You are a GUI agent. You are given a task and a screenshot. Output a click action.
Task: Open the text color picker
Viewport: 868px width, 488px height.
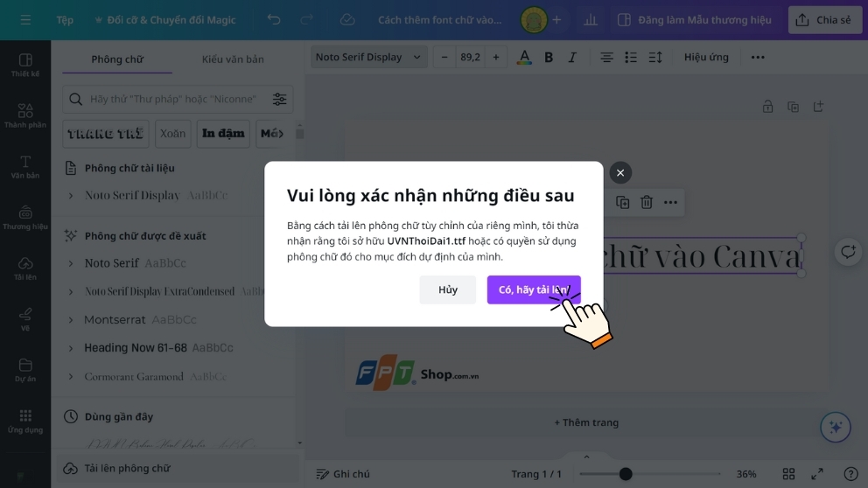point(524,57)
